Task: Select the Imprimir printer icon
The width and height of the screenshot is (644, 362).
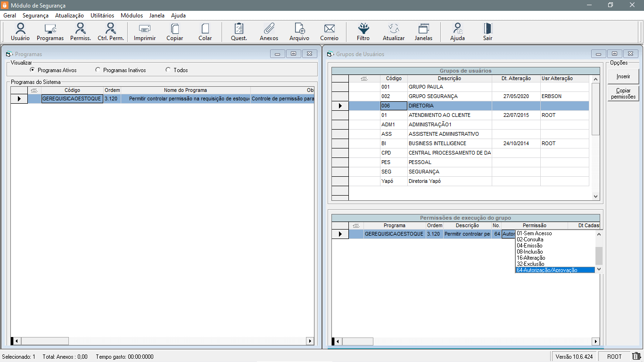Action: pyautogui.click(x=145, y=32)
